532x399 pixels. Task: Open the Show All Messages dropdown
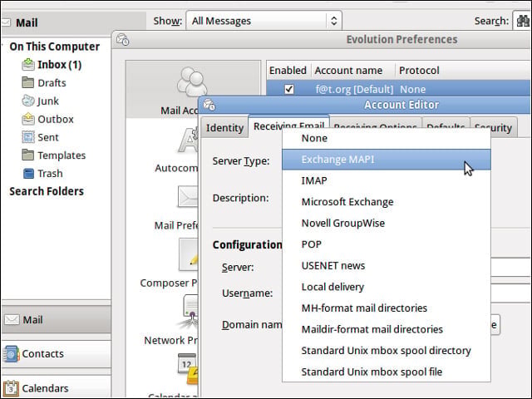coord(264,21)
